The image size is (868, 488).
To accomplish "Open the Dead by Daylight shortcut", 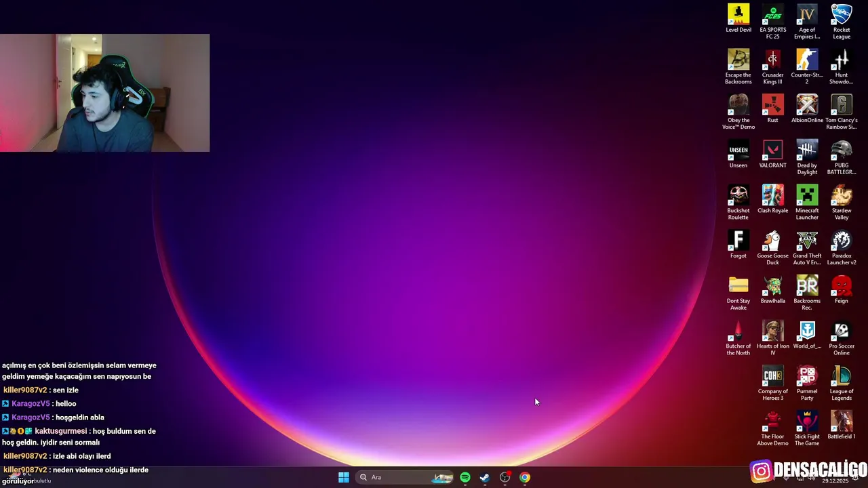I will (x=807, y=157).
